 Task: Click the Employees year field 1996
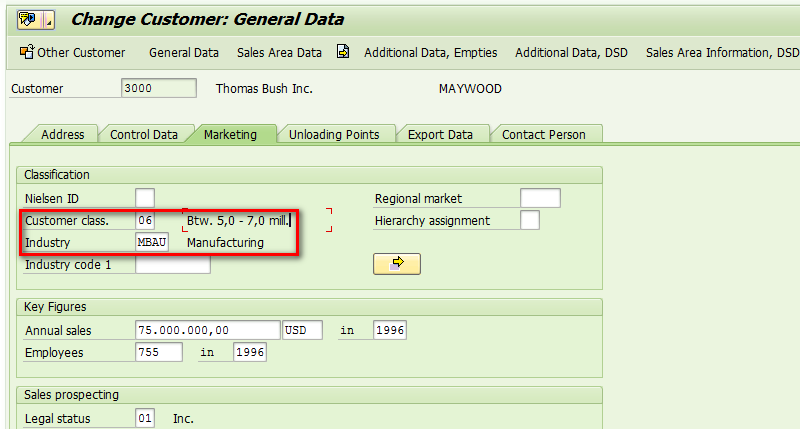point(249,352)
